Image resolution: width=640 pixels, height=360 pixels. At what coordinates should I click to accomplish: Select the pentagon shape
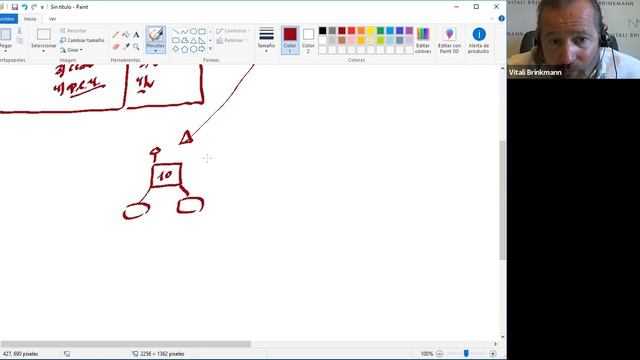pos(184,49)
